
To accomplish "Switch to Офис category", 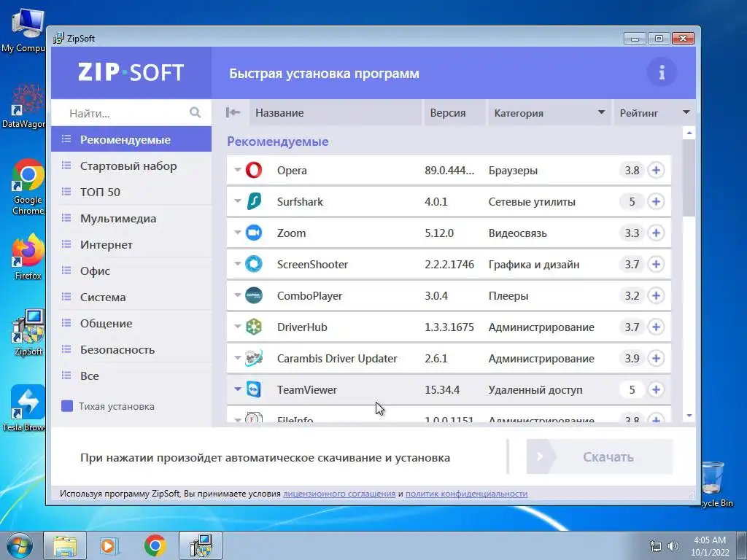I will tap(131, 271).
